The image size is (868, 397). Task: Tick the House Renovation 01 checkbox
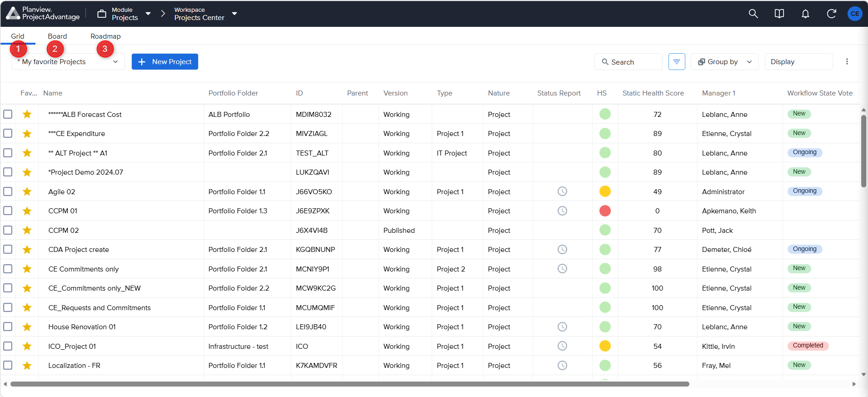tap(8, 327)
